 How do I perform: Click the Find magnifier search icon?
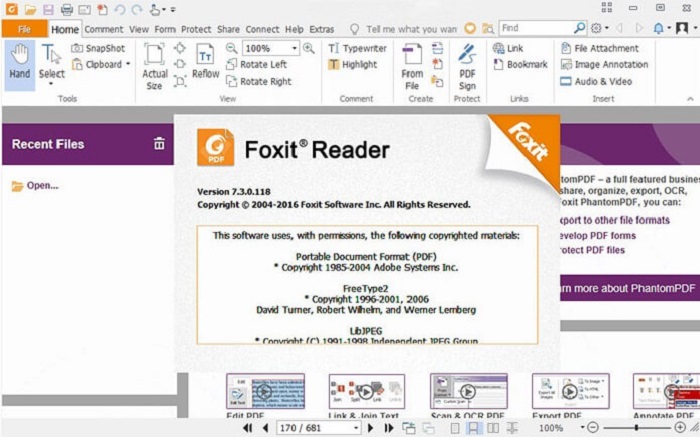[x=579, y=28]
